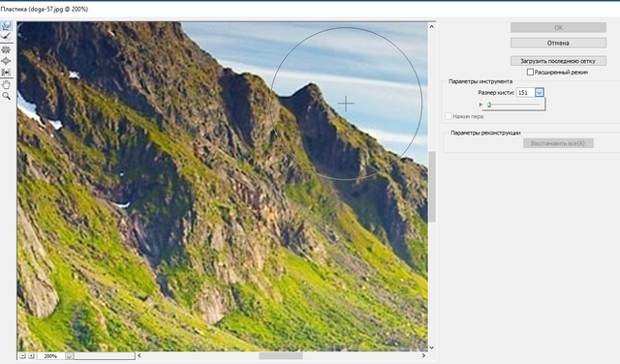This screenshot has height=364, width=620.
Task: Select the Reconstruct brush tool
Action: pyautogui.click(x=7, y=37)
